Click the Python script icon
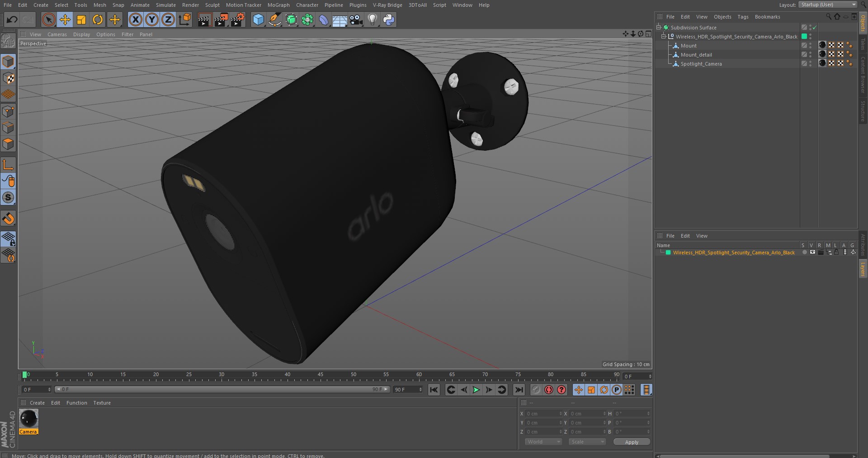 [389, 19]
